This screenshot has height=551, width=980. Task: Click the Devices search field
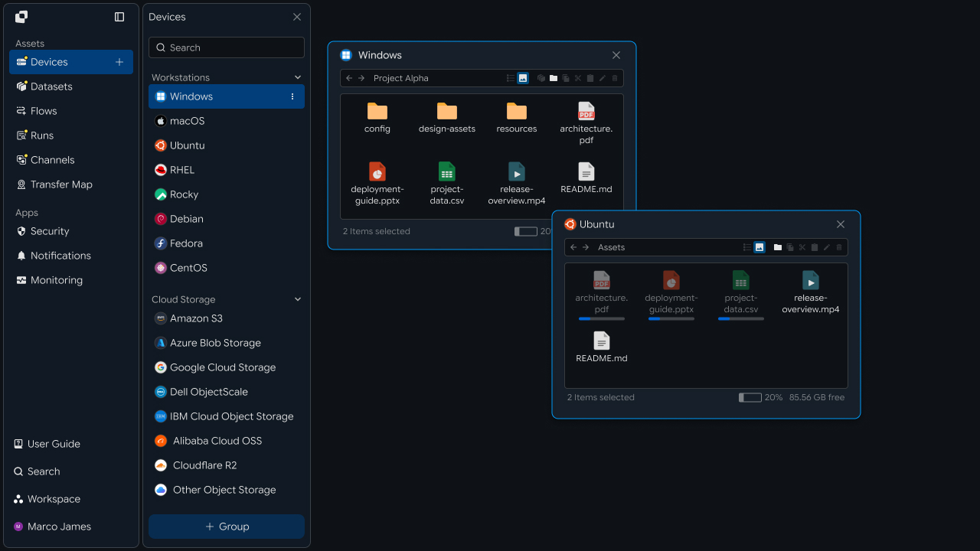(x=227, y=47)
